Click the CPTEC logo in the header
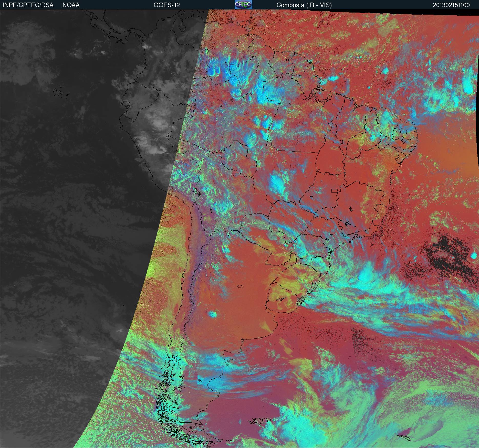 click(243, 5)
